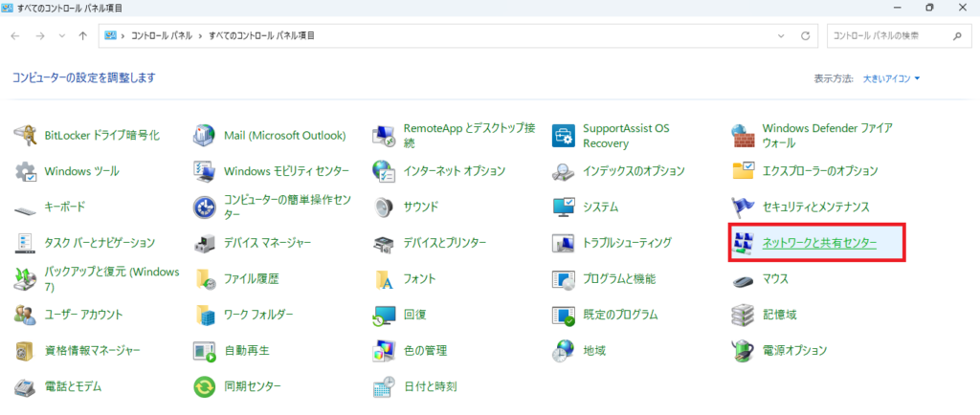Click the 電源オプション link text

(794, 351)
